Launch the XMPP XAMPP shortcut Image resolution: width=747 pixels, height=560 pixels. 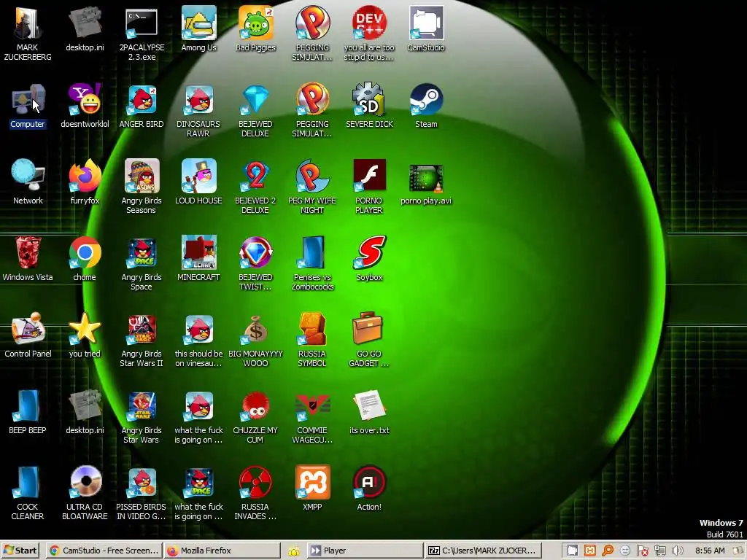pos(312,489)
